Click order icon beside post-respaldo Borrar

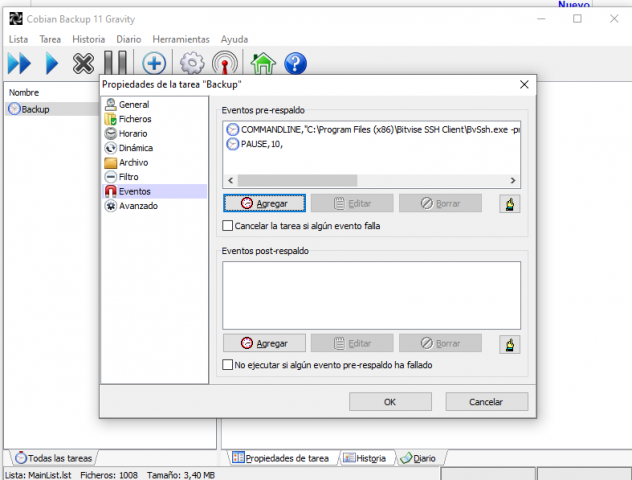tap(510, 344)
